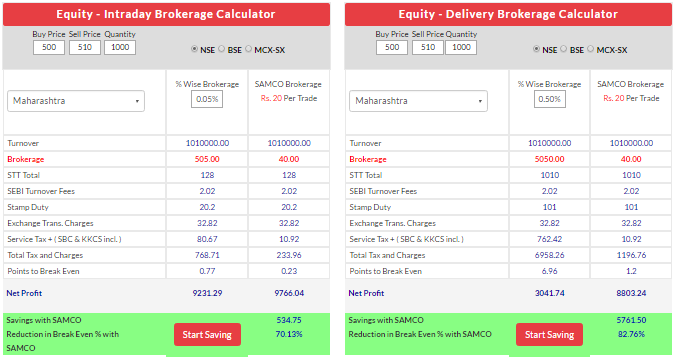Screen dimensions: 676x363
Task: Click Equity - Delivery Brokerage Calculator header
Action: pos(508,14)
